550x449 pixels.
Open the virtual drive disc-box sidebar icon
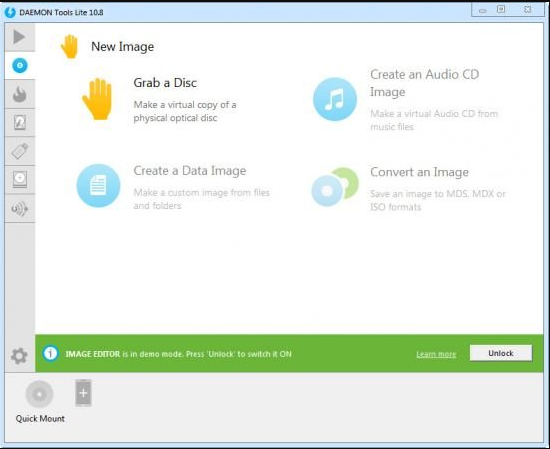[x=20, y=180]
